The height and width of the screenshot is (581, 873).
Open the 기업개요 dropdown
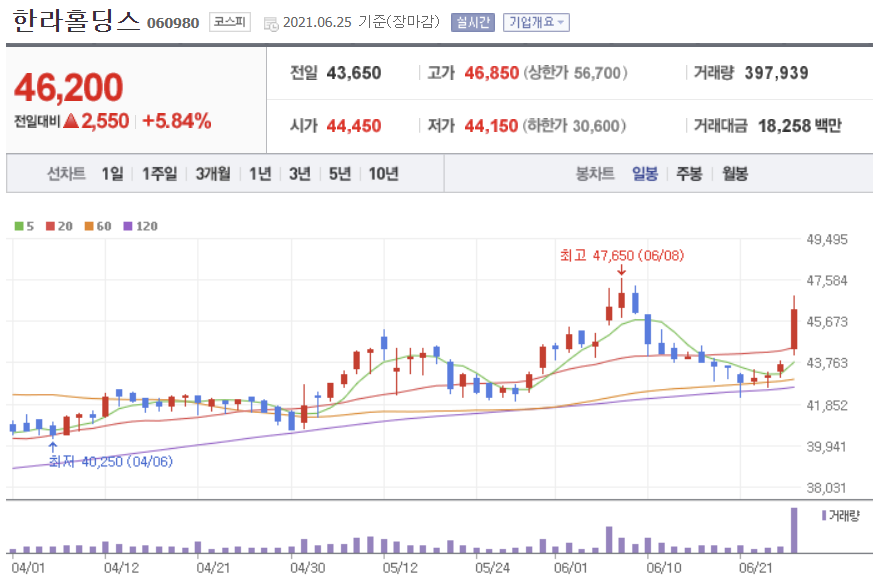536,22
